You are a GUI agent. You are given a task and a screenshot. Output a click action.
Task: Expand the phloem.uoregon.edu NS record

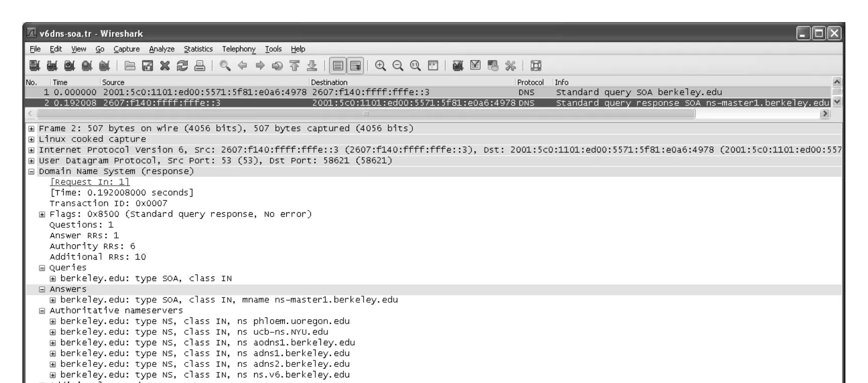point(53,322)
